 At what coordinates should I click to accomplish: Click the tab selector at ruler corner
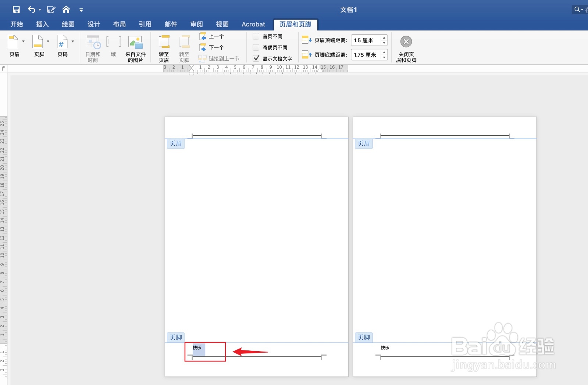point(4,68)
